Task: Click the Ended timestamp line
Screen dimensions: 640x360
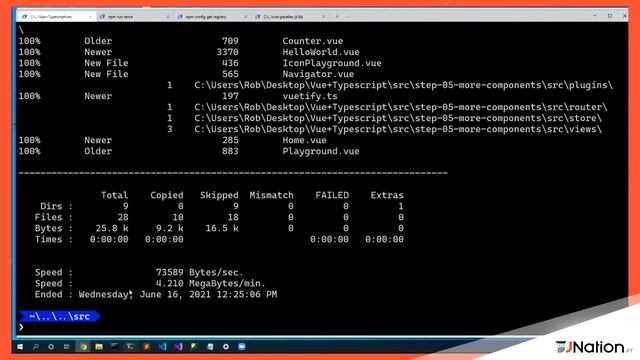Action: coord(156,295)
